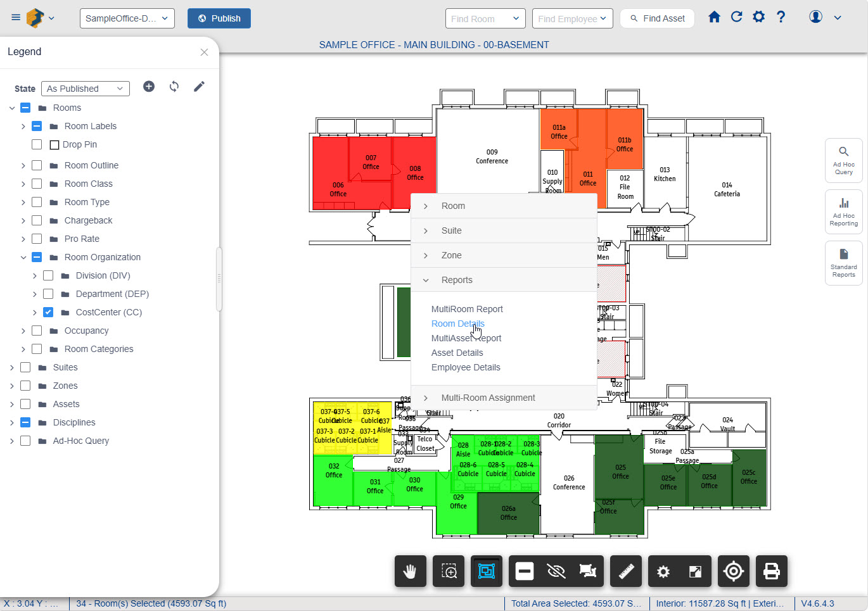Open the Employee Details report

[x=466, y=367]
